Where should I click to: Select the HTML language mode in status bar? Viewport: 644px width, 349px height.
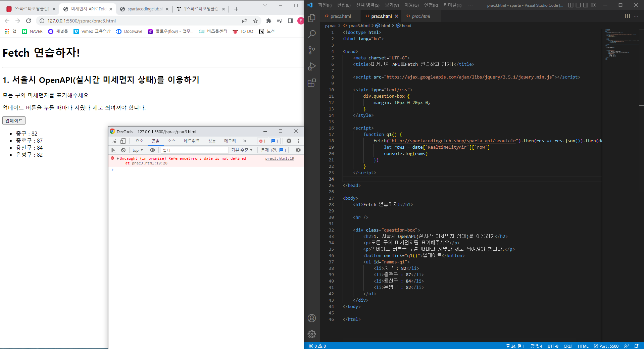point(583,346)
